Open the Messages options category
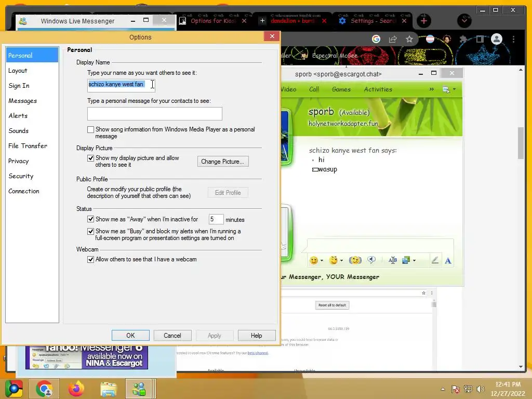The image size is (532, 399). pyautogui.click(x=22, y=101)
